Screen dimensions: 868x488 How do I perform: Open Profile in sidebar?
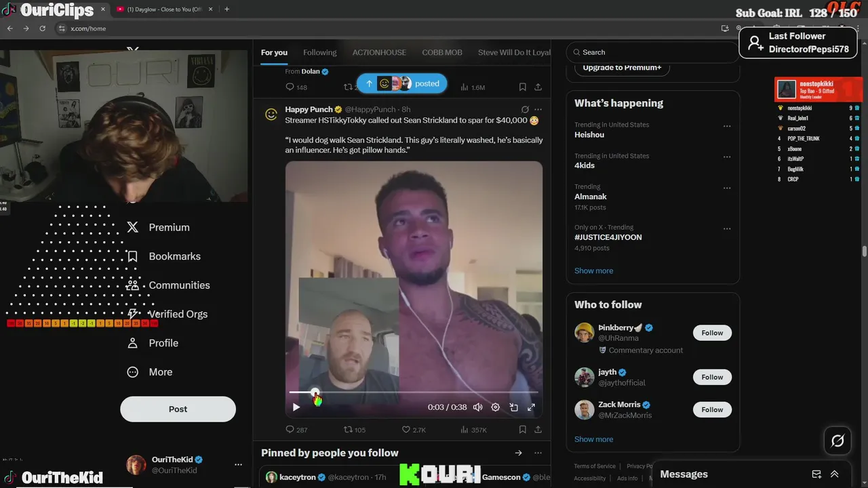pos(153,343)
